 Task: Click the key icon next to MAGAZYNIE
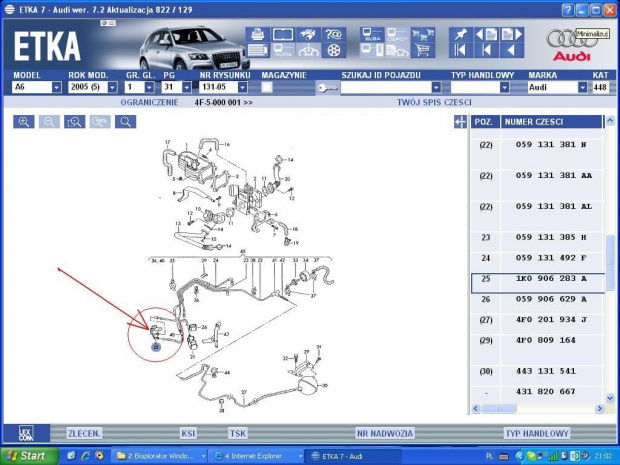click(328, 88)
